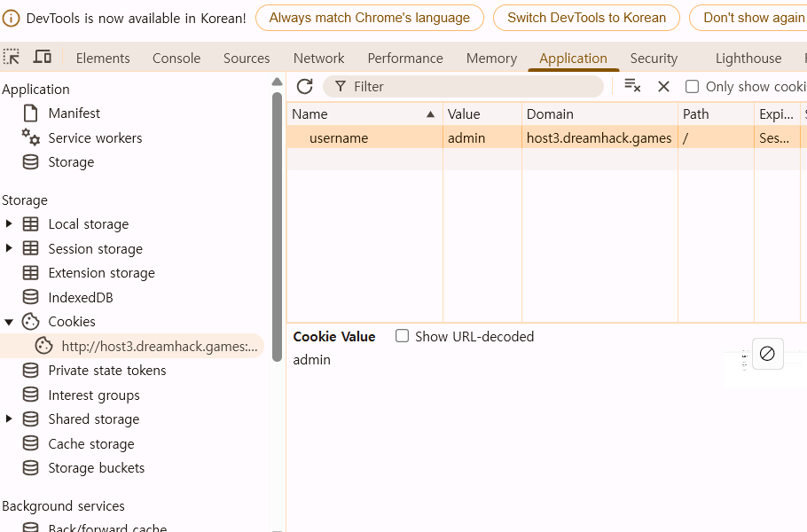Click host3.dreamhack.games domain cell

point(599,138)
